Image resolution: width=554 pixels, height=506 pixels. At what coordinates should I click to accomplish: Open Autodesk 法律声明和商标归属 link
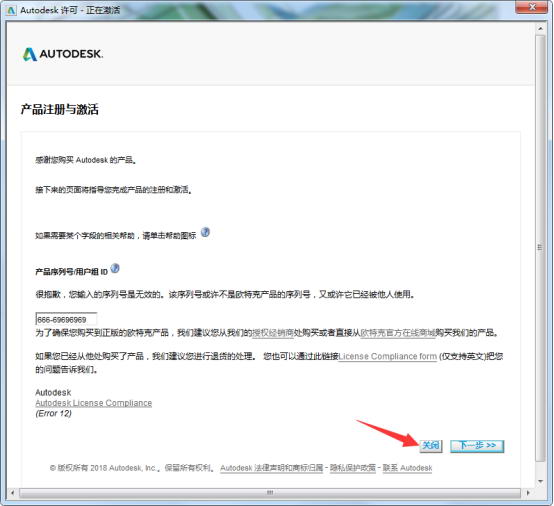[272, 468]
